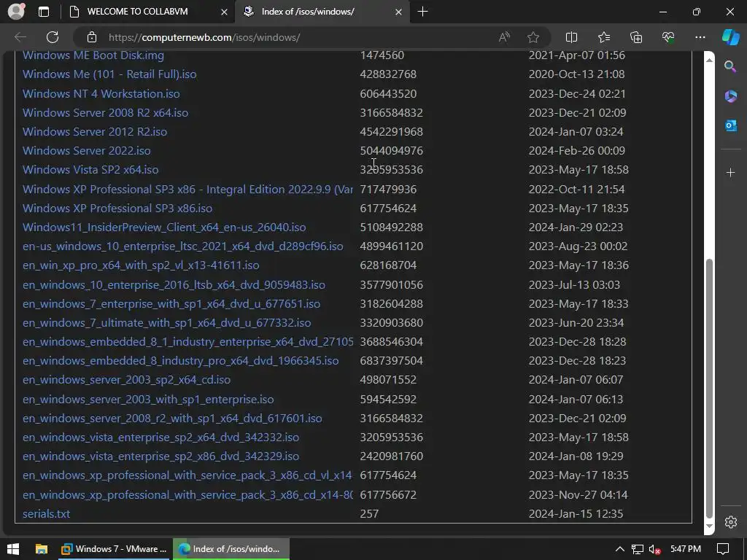Image resolution: width=747 pixels, height=560 pixels.
Task: Download en_windows_10_enterprise_2016_ltsb iso
Action: click(x=174, y=285)
